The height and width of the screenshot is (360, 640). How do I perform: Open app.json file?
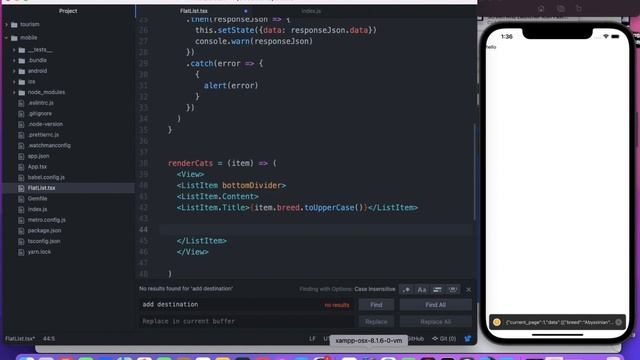tap(38, 156)
